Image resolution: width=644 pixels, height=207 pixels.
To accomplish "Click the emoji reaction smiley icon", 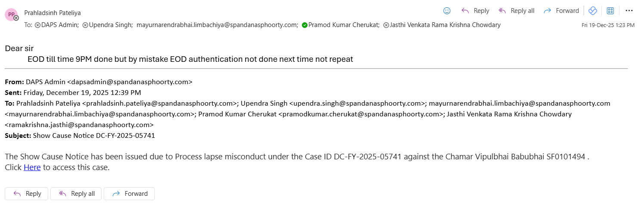I will tap(447, 11).
